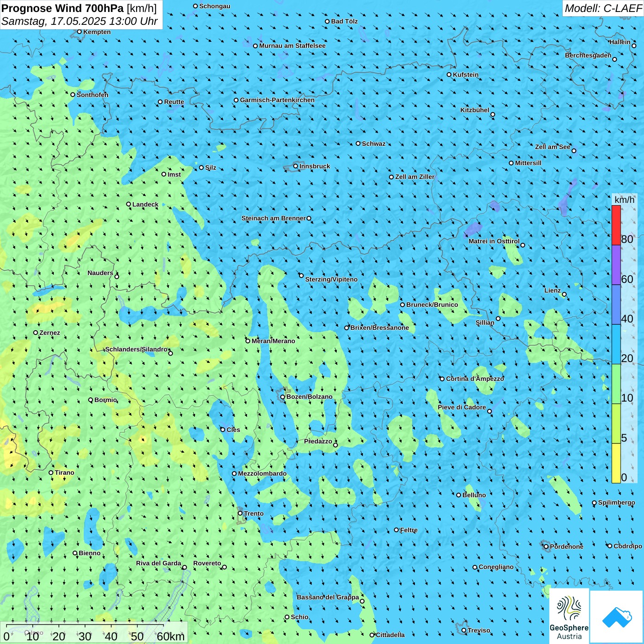
Task: Click the Landeck location marker
Action: pyautogui.click(x=128, y=204)
